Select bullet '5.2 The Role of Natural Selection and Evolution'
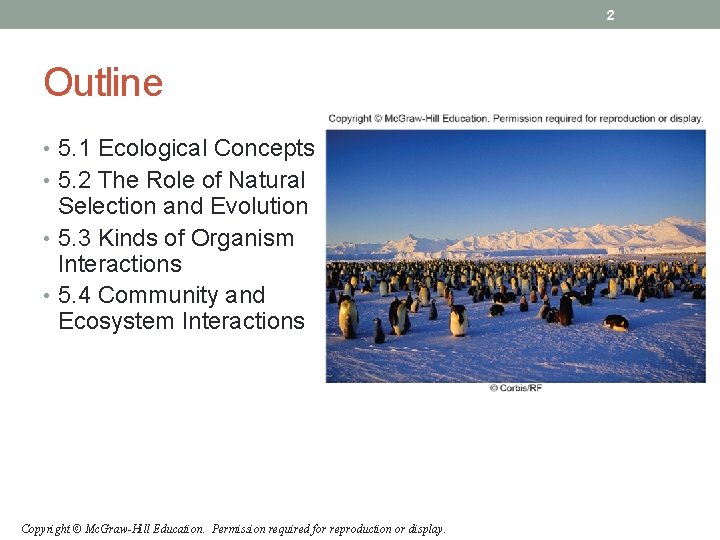The image size is (720, 540). (182, 193)
